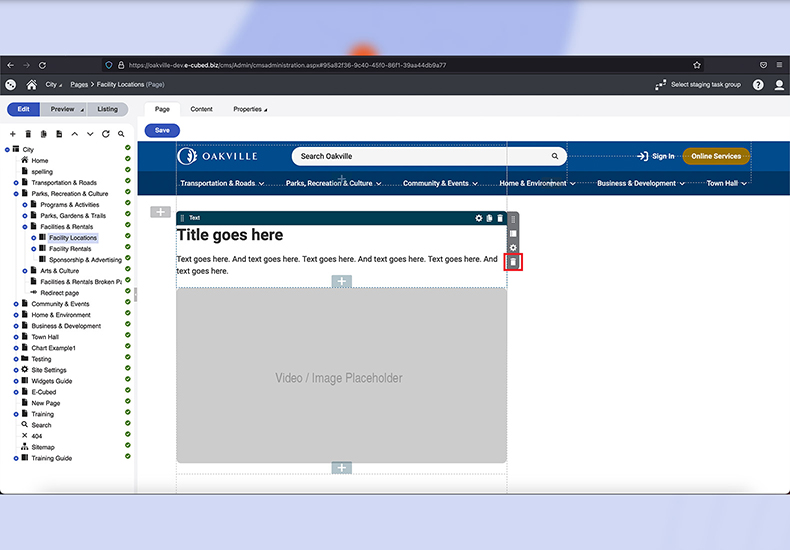Open the help question mark icon
This screenshot has height=550, width=790.
tap(758, 85)
